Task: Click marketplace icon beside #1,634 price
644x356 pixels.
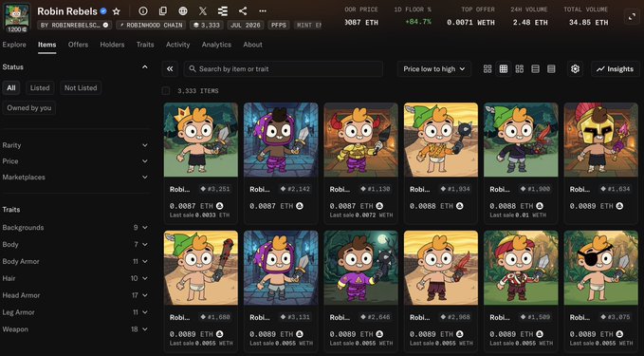Action: click(x=619, y=206)
